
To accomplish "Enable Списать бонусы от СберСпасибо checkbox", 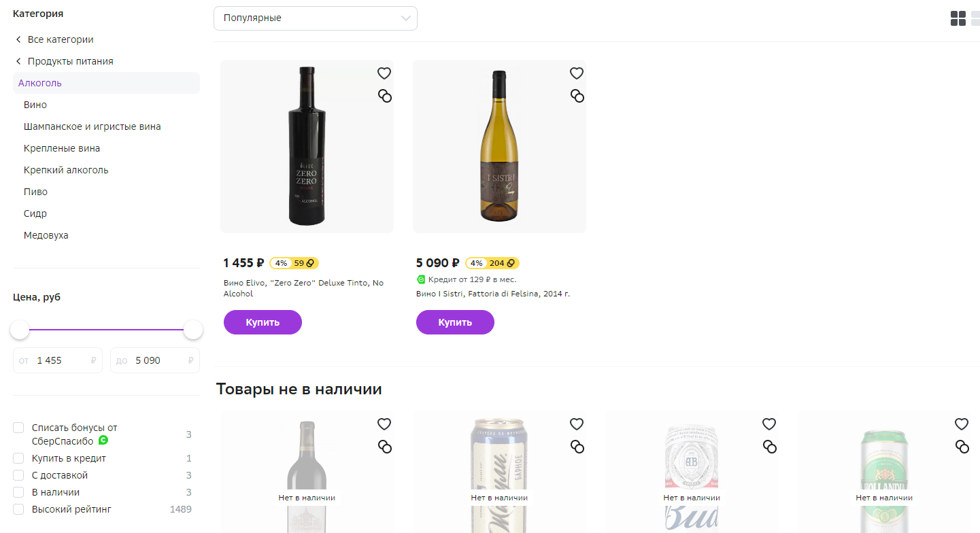I will (19, 428).
